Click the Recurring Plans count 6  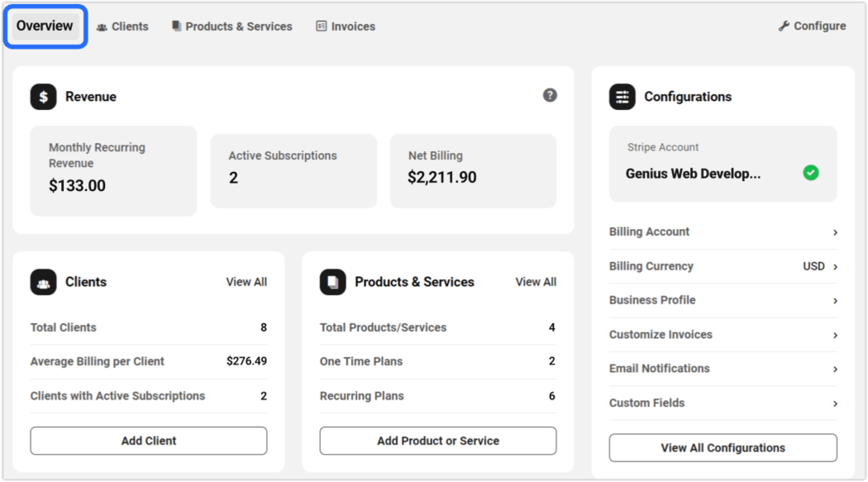[x=552, y=396]
